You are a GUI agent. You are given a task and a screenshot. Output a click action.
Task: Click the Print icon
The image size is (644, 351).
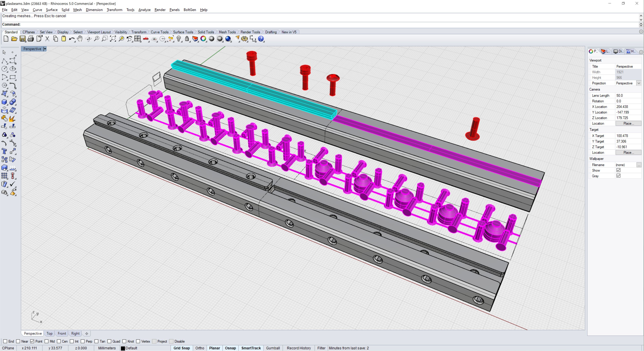tap(31, 39)
